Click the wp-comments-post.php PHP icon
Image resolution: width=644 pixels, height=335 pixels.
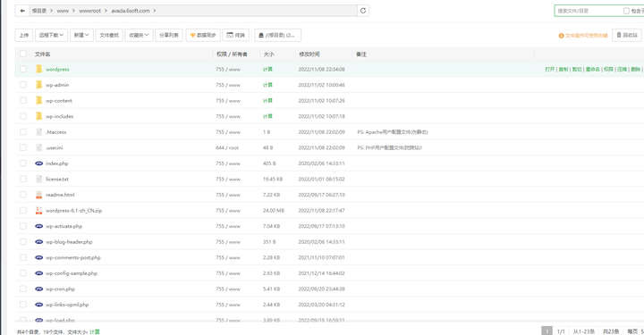[39, 257]
